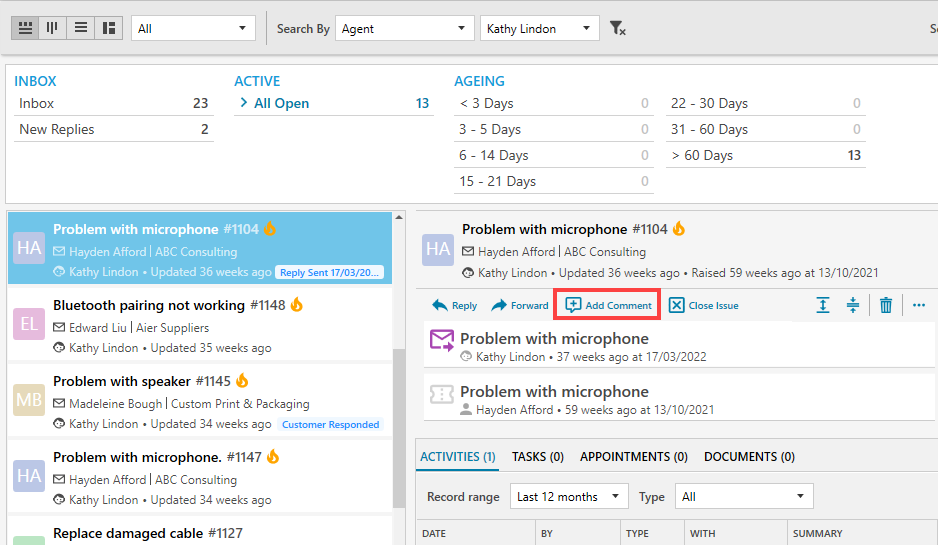
Task: Open the All filter dropdown
Action: [193, 28]
